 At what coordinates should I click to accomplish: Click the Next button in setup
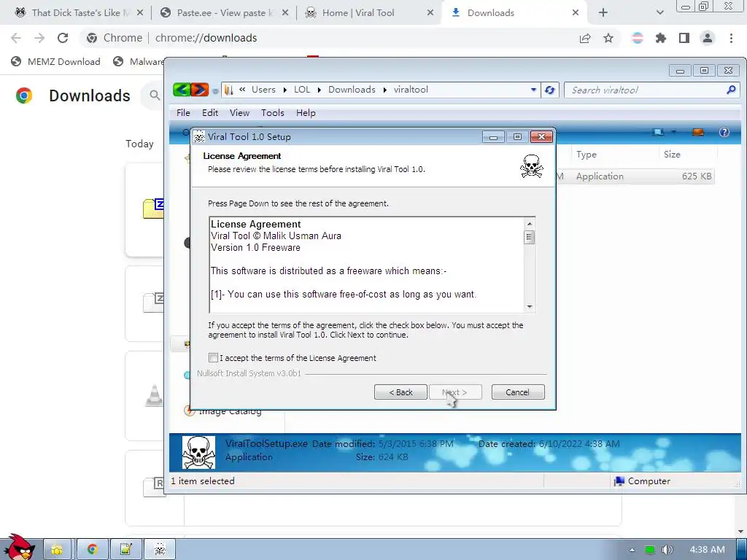point(455,392)
